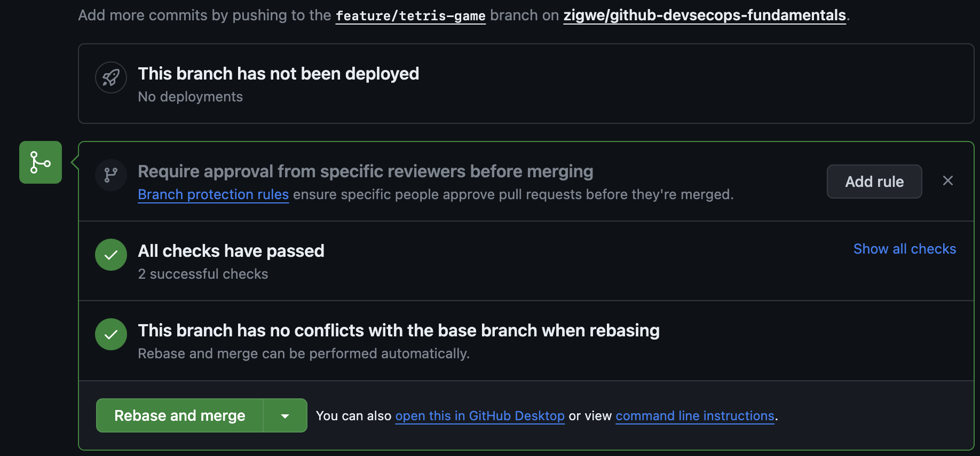This screenshot has width=980, height=456.
Task: Open the feature/tetris-game branch link
Action: pos(410,15)
